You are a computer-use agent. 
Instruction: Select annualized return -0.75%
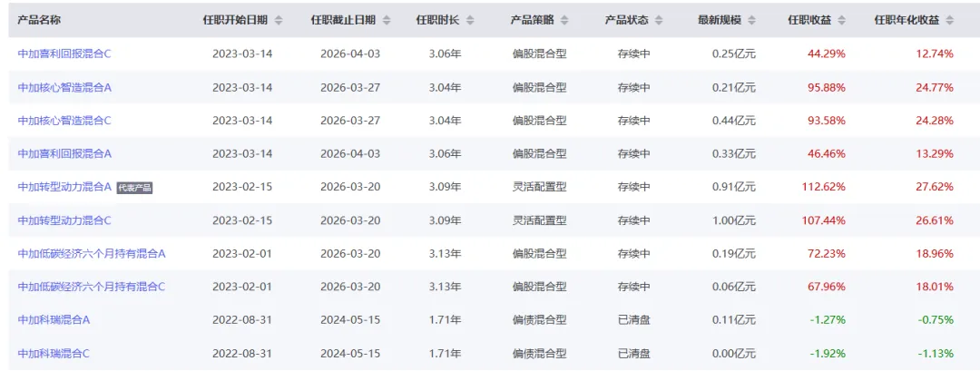936,320
